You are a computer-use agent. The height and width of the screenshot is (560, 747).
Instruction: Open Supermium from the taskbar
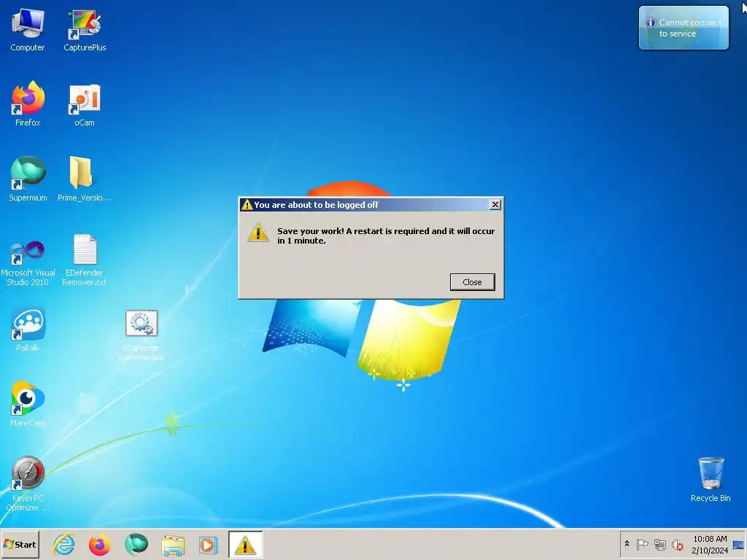[136, 545]
